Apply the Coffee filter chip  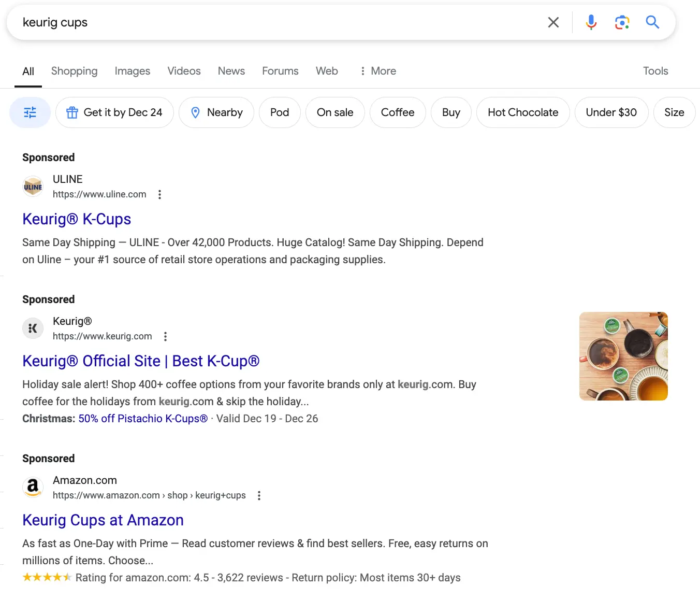click(398, 112)
